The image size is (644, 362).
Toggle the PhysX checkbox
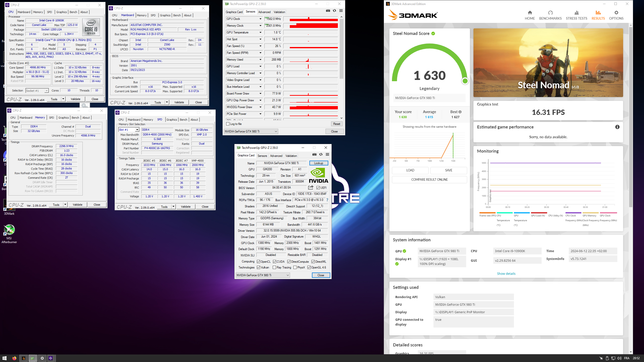[295, 267]
